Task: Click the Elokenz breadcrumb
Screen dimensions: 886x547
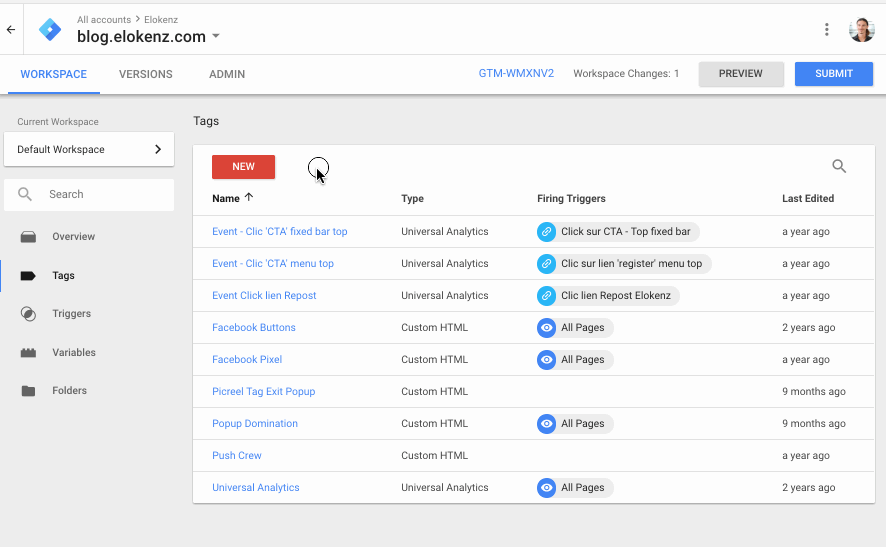Action: point(161,20)
